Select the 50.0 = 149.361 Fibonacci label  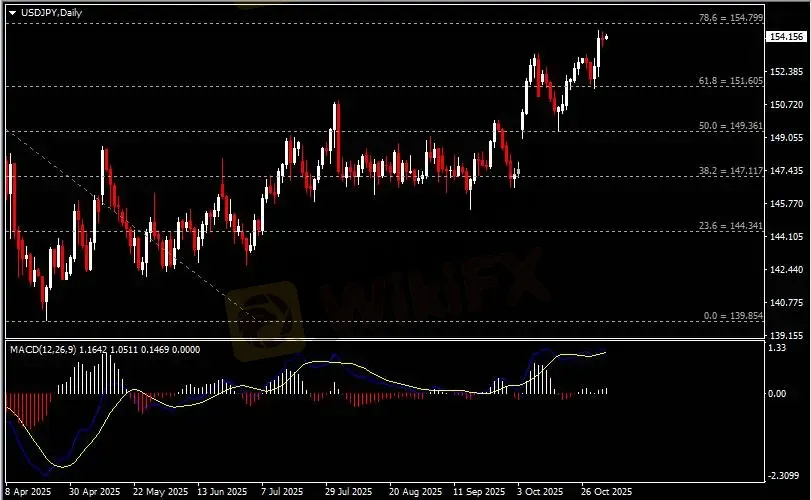[x=730, y=126]
